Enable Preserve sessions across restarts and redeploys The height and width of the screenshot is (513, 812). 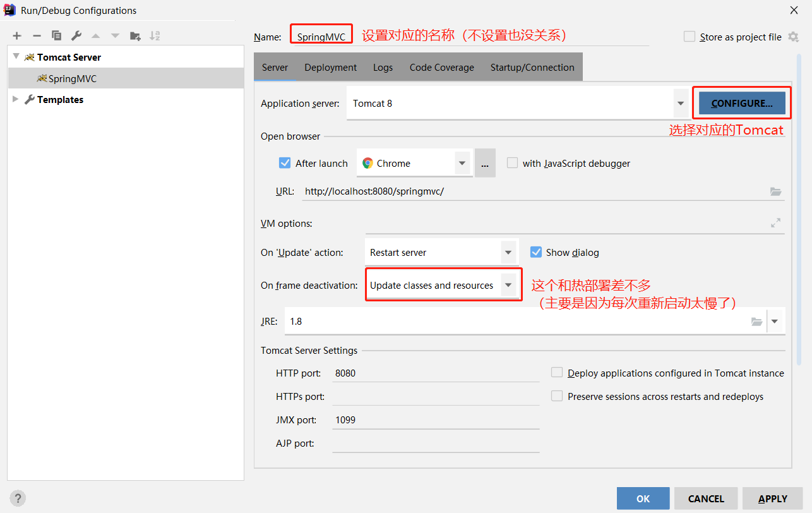(557, 396)
